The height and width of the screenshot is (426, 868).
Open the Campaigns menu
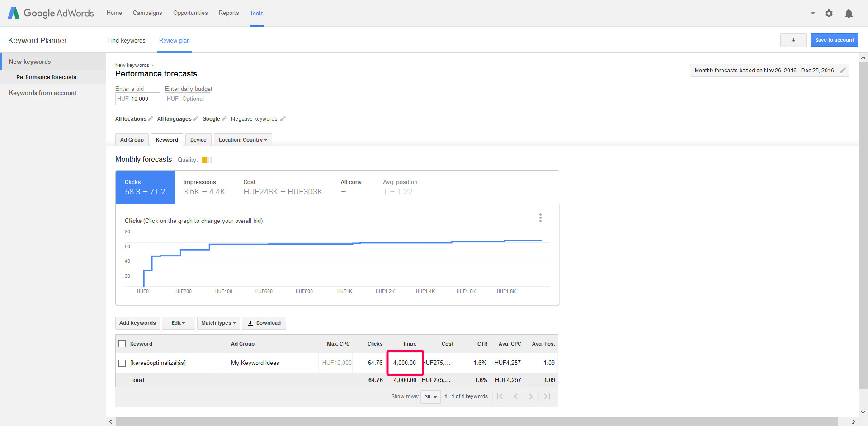click(x=147, y=13)
